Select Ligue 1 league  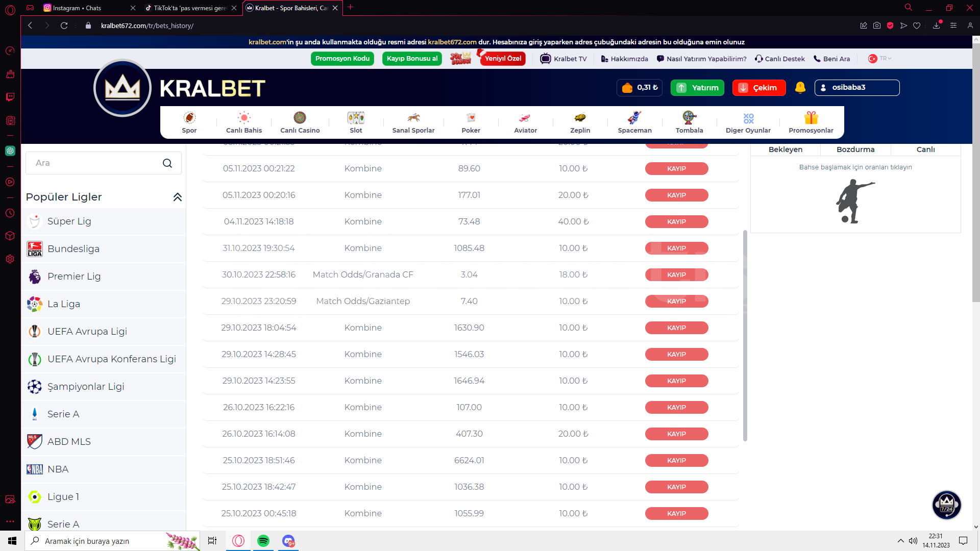104,497
